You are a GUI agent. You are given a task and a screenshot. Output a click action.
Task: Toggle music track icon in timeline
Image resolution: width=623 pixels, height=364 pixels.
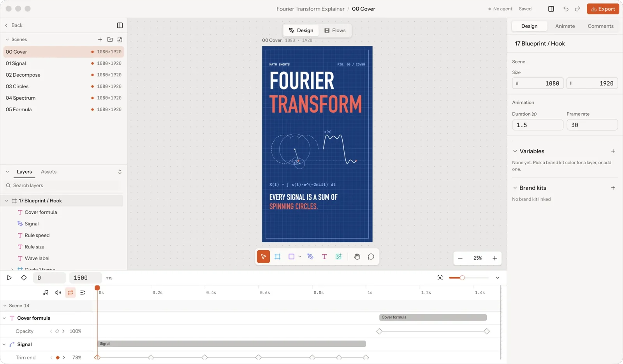click(46, 292)
